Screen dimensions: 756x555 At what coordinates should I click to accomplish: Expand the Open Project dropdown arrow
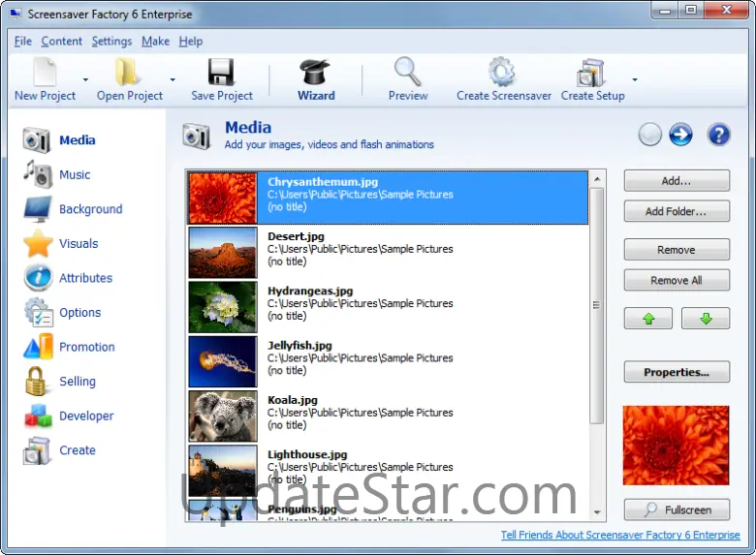pos(173,80)
